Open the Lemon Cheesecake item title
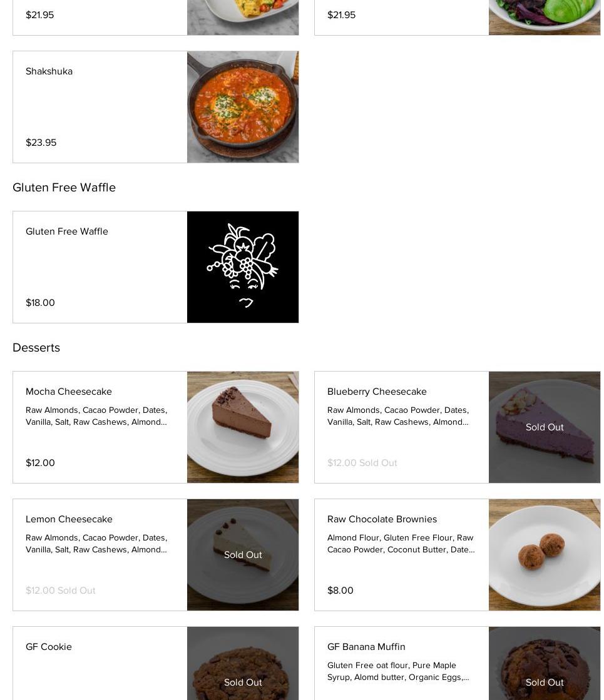The image size is (604, 700). tap(69, 519)
